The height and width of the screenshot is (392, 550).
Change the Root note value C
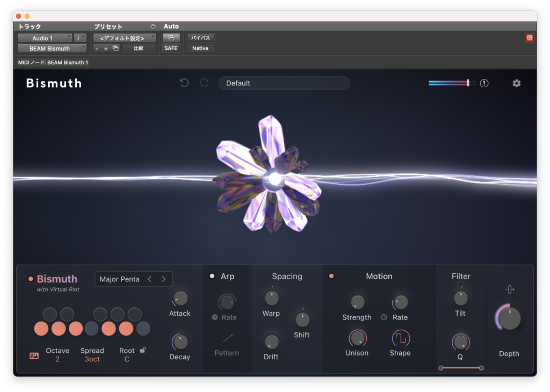(127, 359)
